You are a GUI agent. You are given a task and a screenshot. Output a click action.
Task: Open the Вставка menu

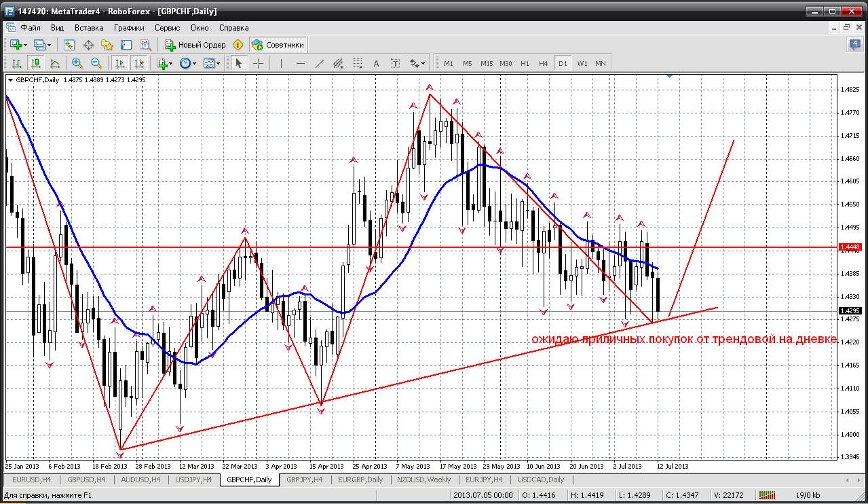pos(89,28)
